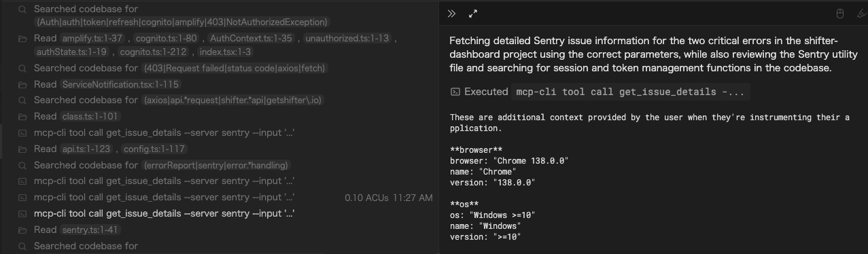
Task: Click terminal icon beside Executed command
Action: 455,92
